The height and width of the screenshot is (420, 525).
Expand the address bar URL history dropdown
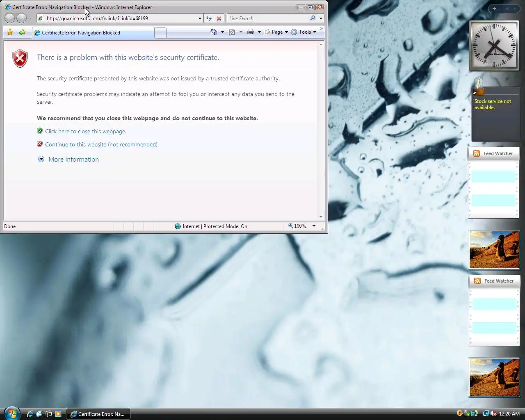(200, 18)
